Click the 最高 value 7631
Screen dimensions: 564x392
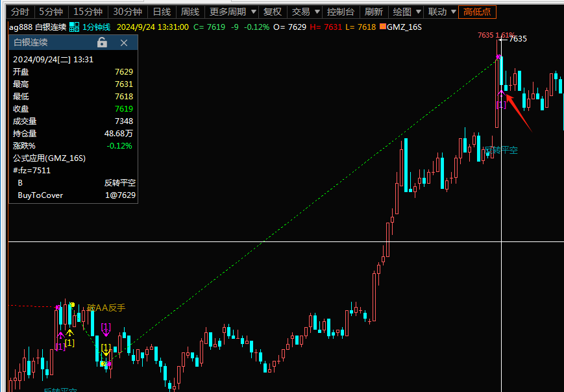pyautogui.click(x=124, y=84)
